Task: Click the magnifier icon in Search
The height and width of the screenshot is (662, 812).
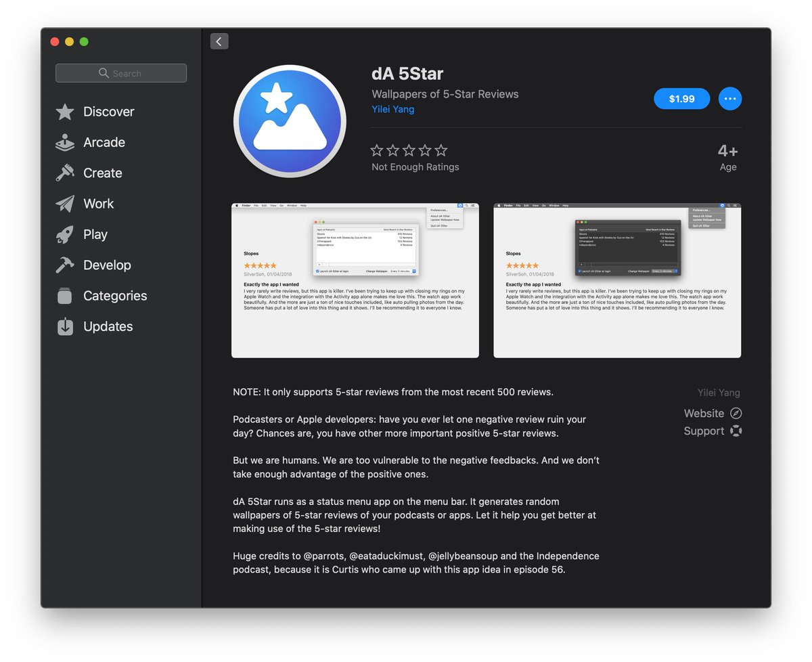Action: pos(104,73)
